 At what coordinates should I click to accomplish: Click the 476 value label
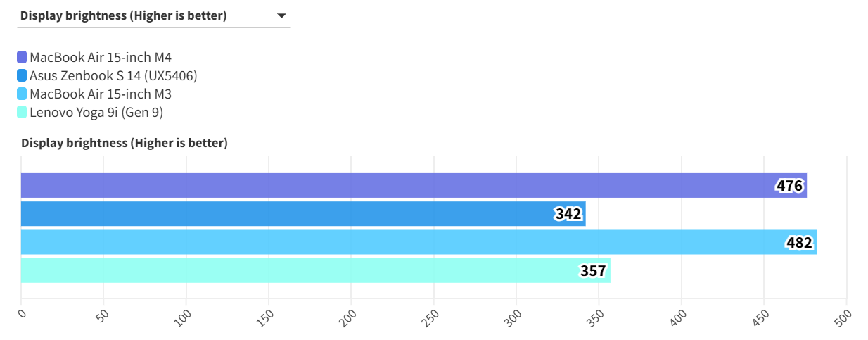click(x=790, y=186)
